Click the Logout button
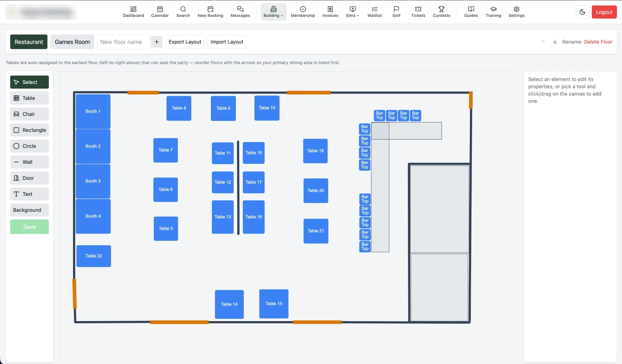Viewport: 622px width, 364px height. point(604,12)
